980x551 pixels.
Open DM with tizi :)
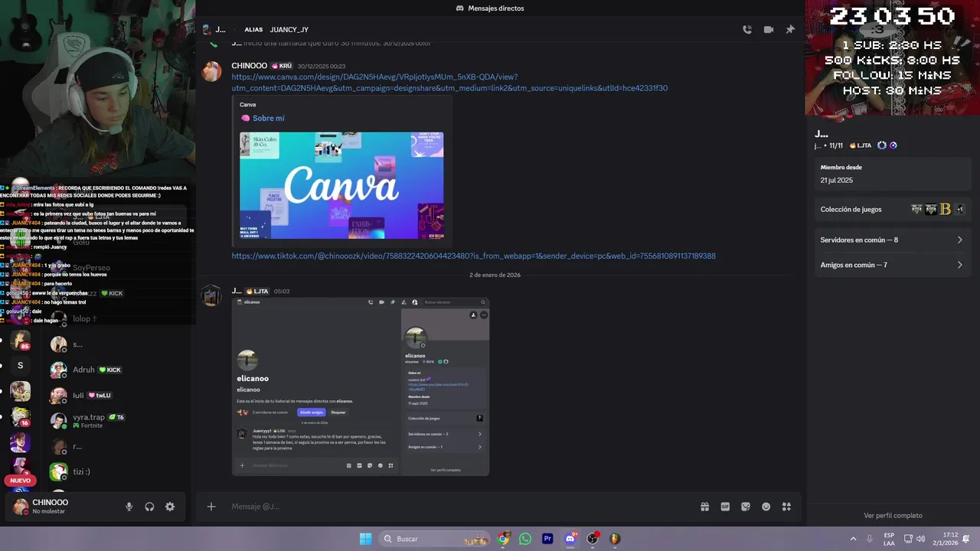point(115,471)
